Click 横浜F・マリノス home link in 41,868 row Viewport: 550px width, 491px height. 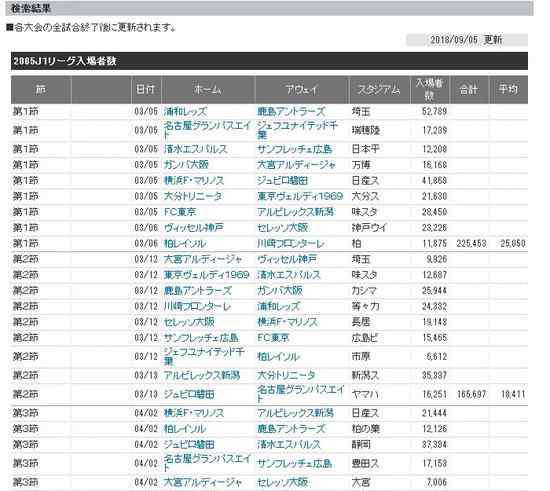194,180
